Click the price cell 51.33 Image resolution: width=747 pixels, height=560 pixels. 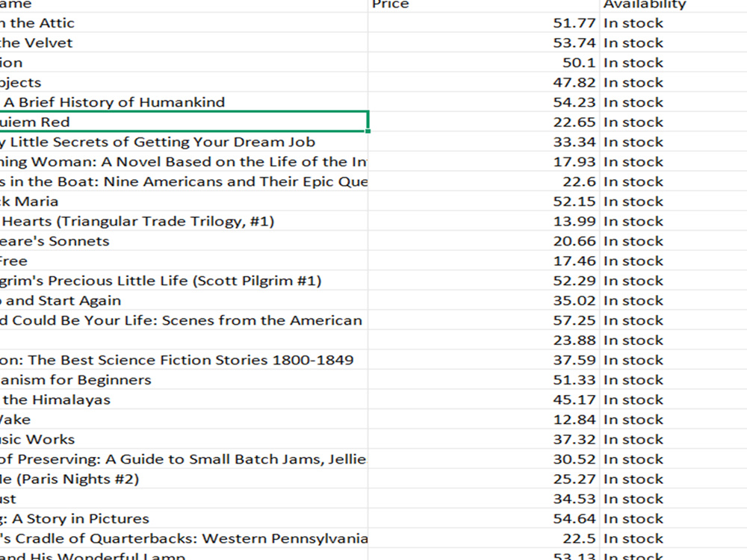pyautogui.click(x=483, y=380)
